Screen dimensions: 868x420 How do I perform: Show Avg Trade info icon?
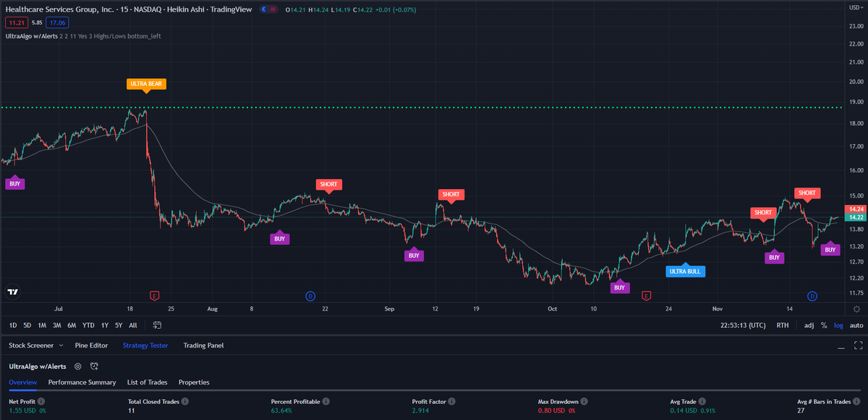click(x=702, y=400)
